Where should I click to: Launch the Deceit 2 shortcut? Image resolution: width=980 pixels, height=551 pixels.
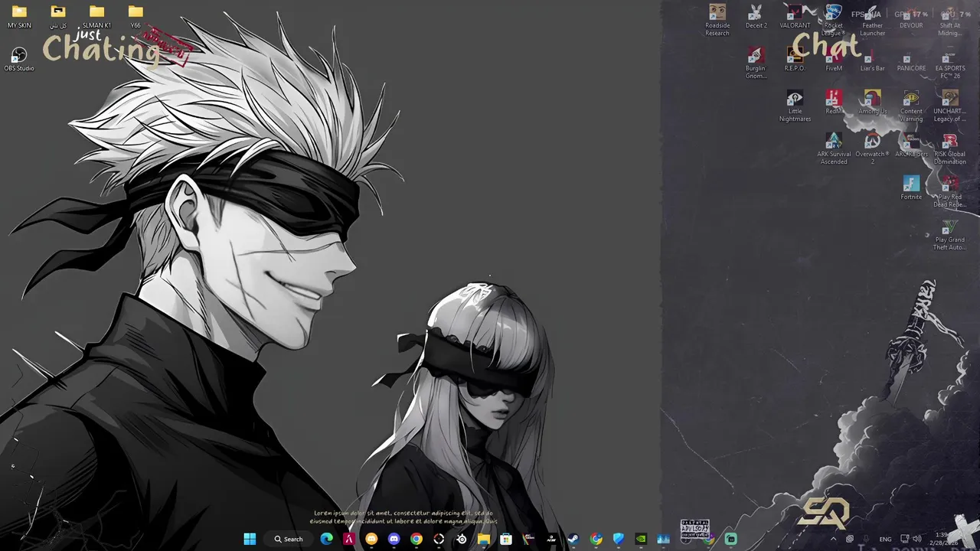(756, 17)
